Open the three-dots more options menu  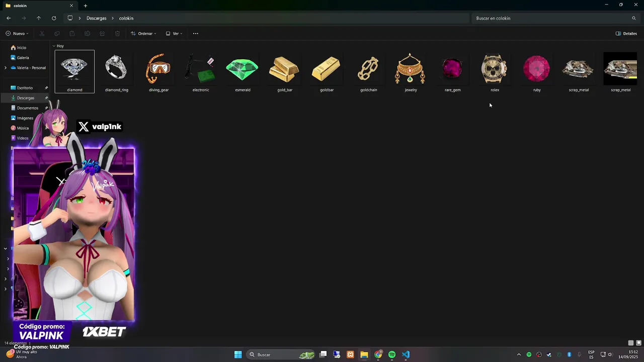point(196,34)
